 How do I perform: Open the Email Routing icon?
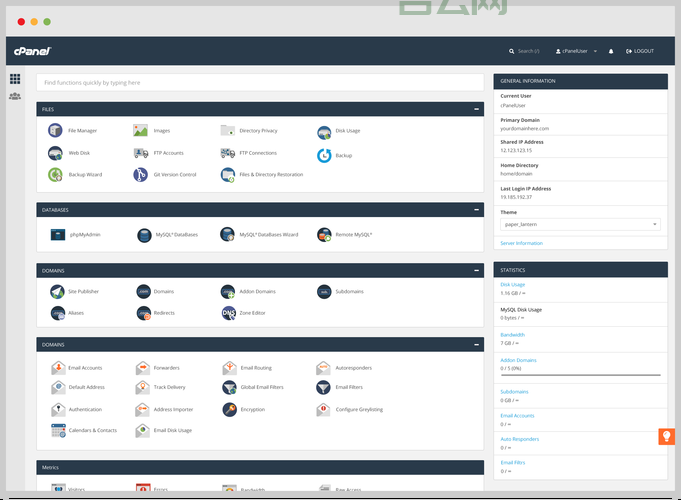tap(229, 368)
